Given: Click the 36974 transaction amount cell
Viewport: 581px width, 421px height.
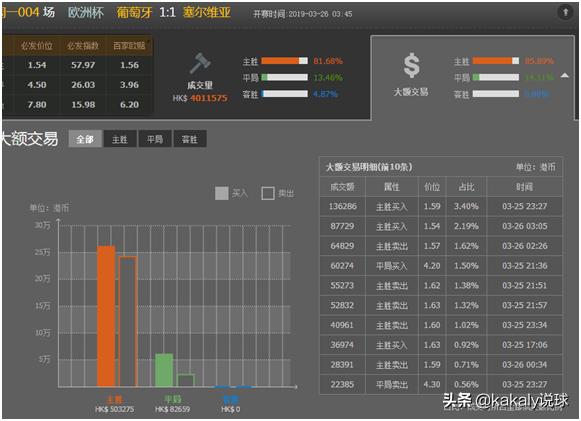Looking at the screenshot, I should coord(342,345).
